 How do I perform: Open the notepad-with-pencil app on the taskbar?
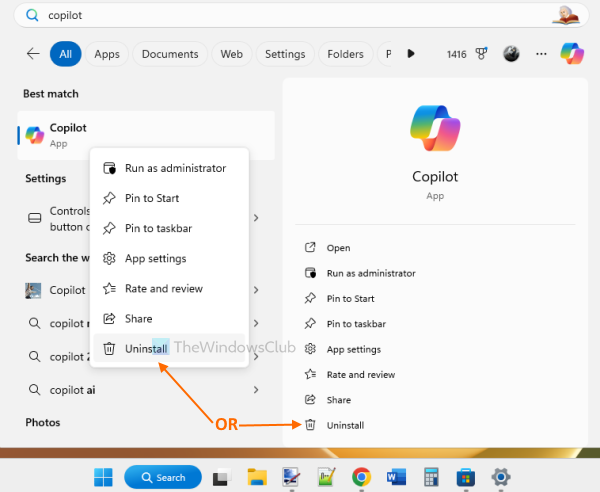pos(326,477)
